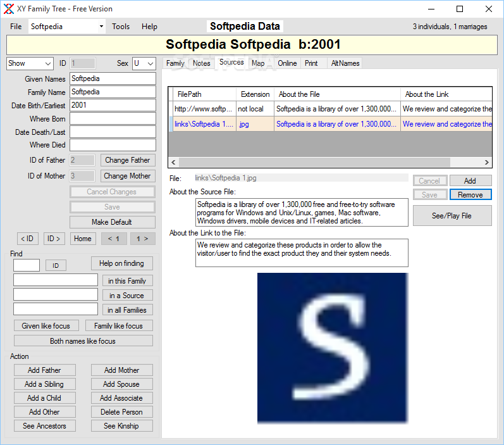Select the http://www.softp... source row
Image resolution: width=504 pixels, height=445 pixels.
click(x=331, y=109)
